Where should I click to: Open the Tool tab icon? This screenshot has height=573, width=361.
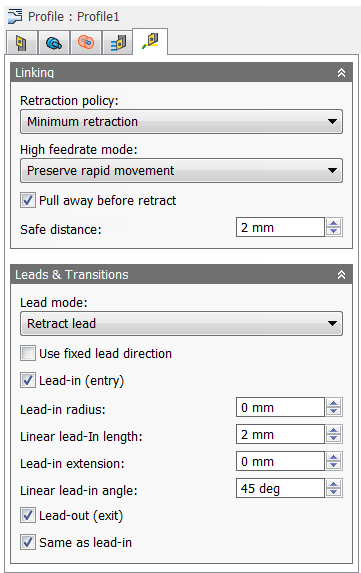coord(22,43)
